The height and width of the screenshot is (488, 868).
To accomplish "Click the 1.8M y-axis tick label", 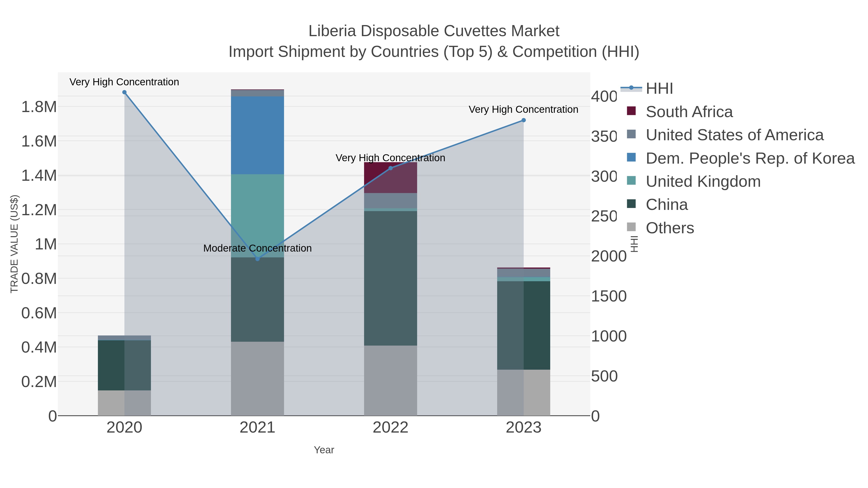I will pos(39,107).
